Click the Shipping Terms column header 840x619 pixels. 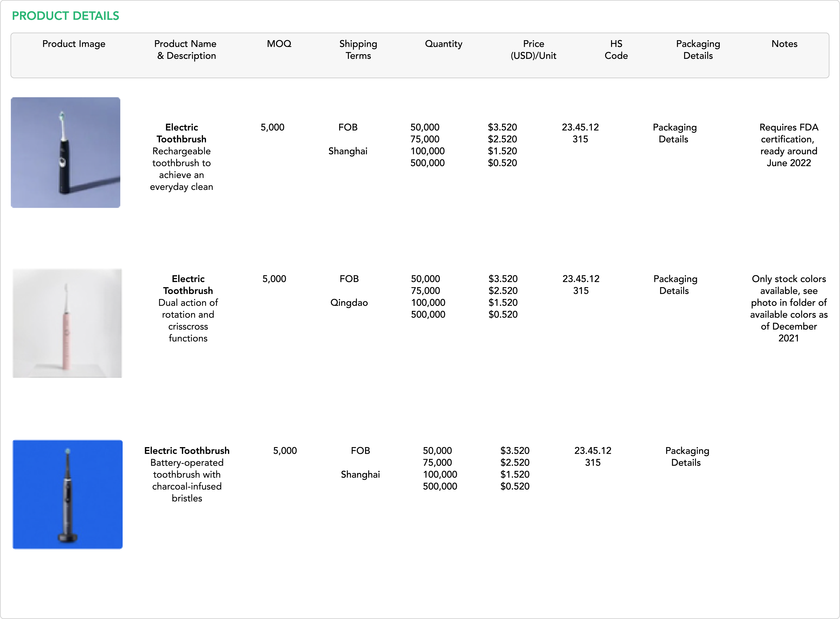[x=358, y=50]
